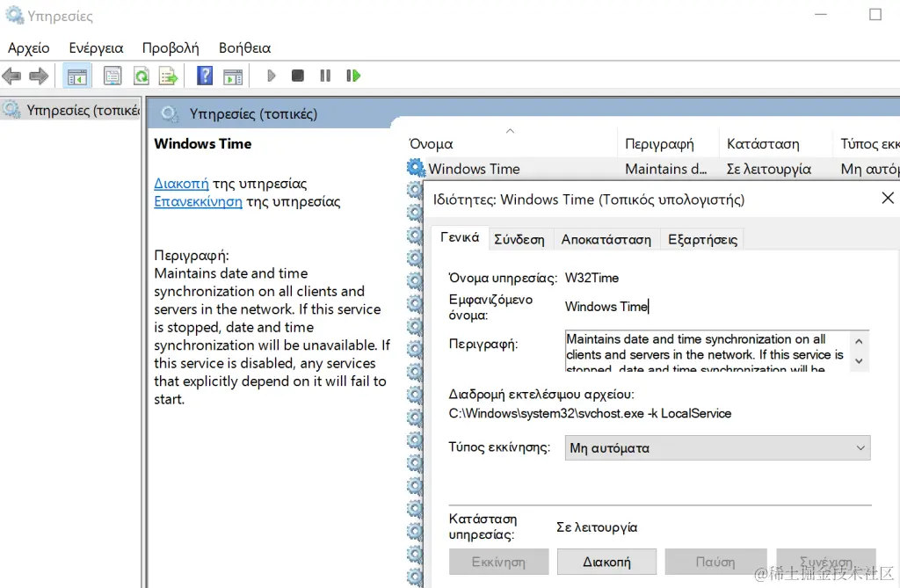The height and width of the screenshot is (588, 900).
Task: Switch to the Αποκατάσταση tab
Action: click(x=606, y=239)
